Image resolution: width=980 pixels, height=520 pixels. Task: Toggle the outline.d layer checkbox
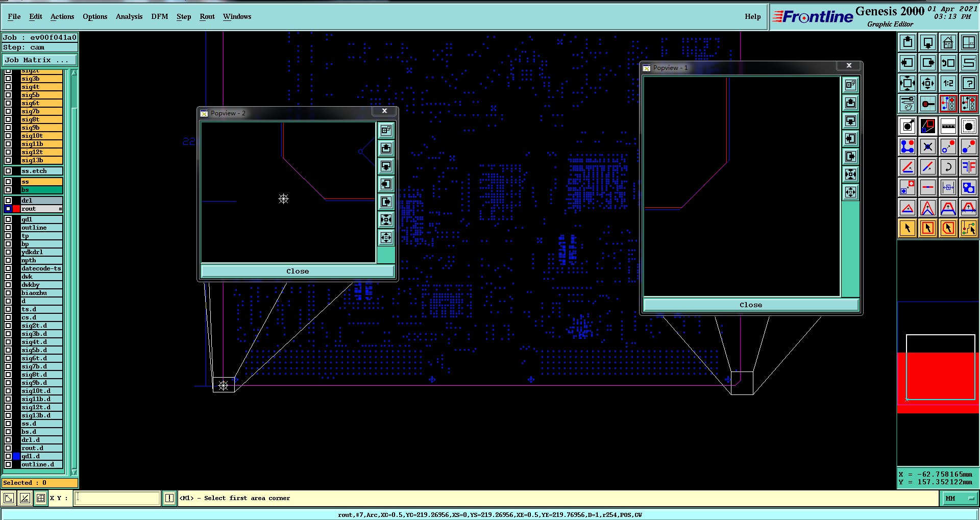(x=8, y=464)
